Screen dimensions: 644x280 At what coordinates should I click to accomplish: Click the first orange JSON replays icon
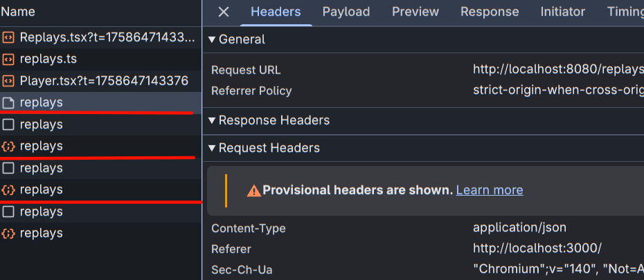coord(8,147)
